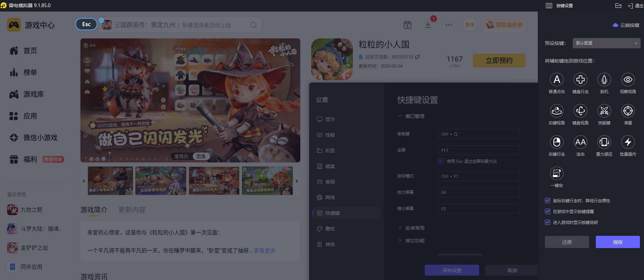This screenshot has height=280, width=644.
Task: Expand the 安卓常用 section
Action: click(400, 228)
